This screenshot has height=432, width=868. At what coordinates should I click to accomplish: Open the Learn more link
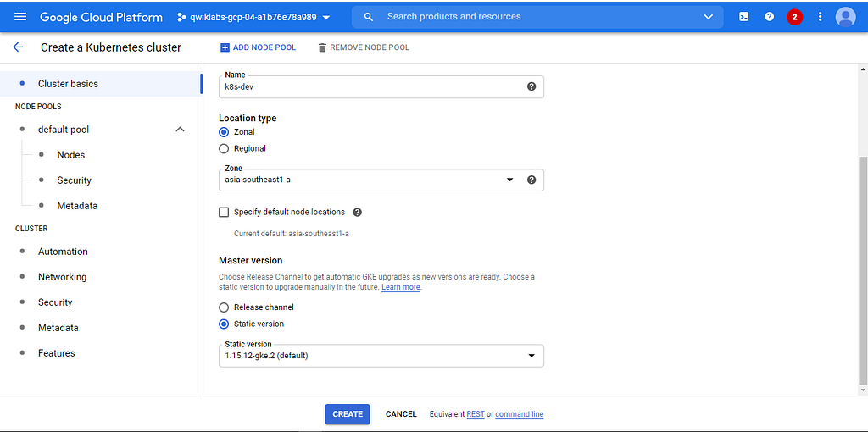coord(401,287)
